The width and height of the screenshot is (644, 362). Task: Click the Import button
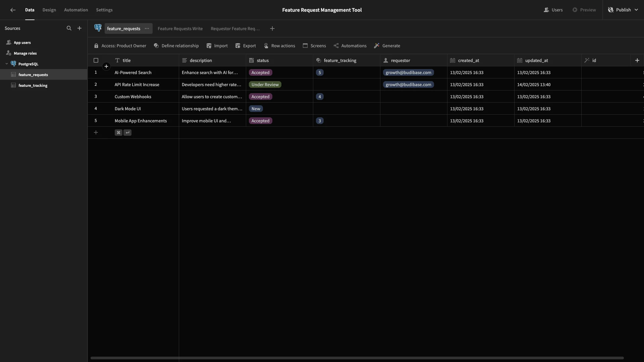coord(217,46)
